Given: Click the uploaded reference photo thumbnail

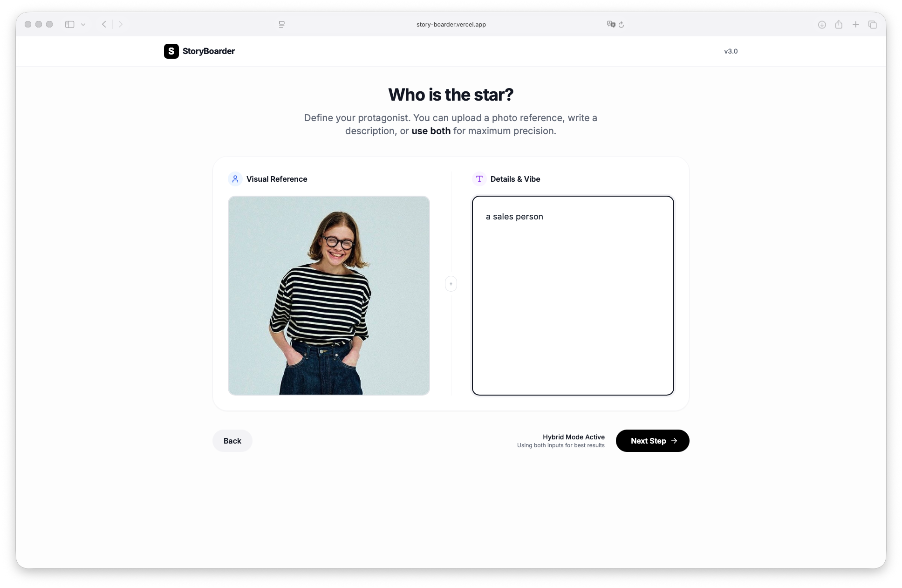Looking at the screenshot, I should point(328,295).
